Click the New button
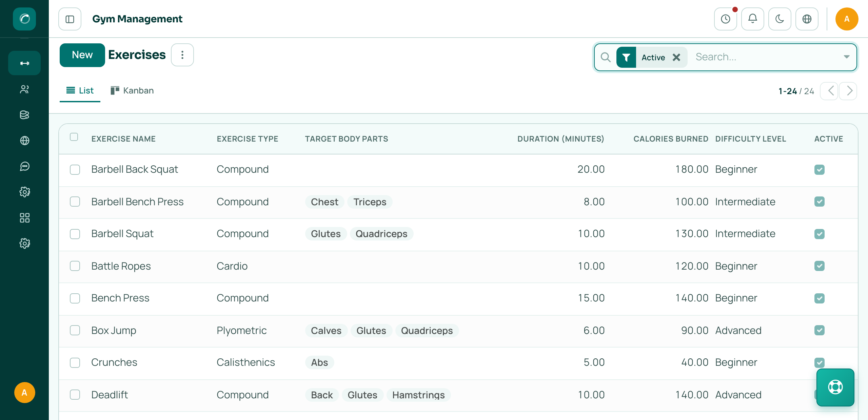The image size is (868, 420). click(x=82, y=55)
